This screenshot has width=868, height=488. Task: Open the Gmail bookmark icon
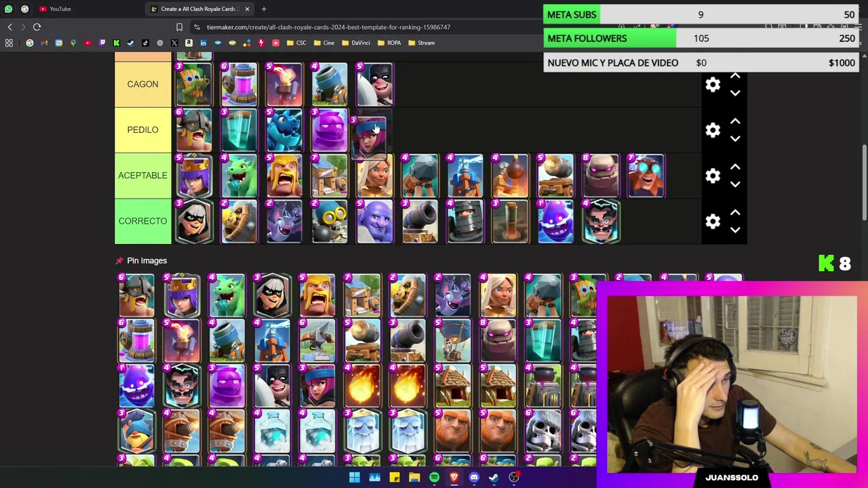[44, 43]
